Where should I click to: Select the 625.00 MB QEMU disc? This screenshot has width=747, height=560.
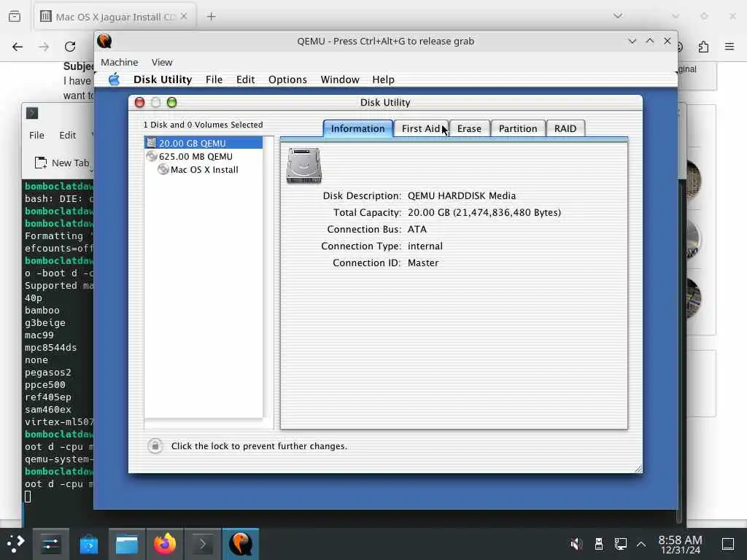click(204, 156)
